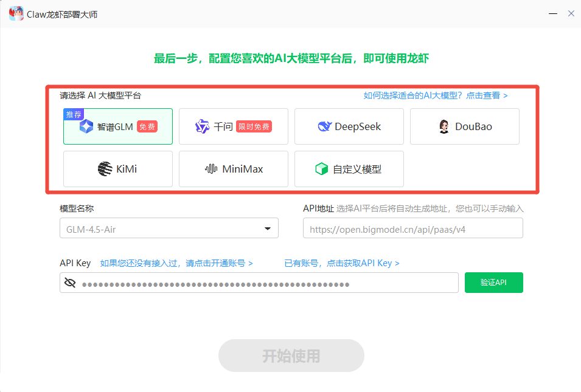This screenshot has height=392, width=581.
Task: Select MiniMax as the model provider
Action: pyautogui.click(x=233, y=169)
